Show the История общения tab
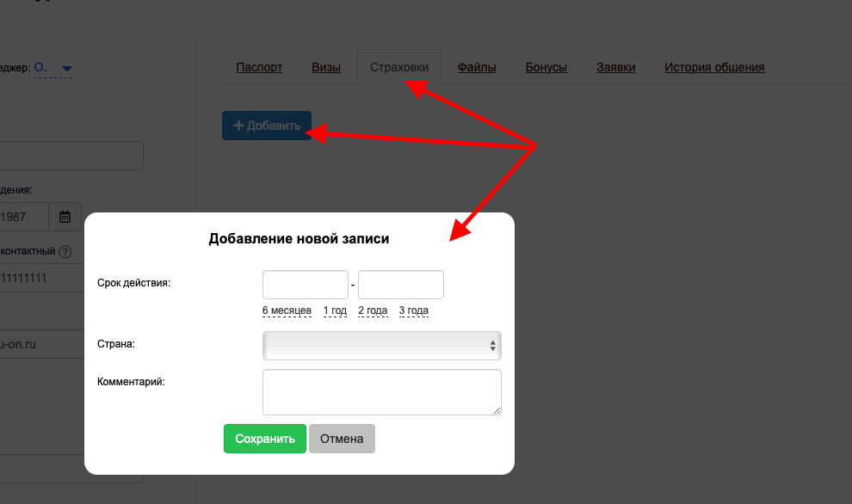The width and height of the screenshot is (852, 504). coord(714,67)
